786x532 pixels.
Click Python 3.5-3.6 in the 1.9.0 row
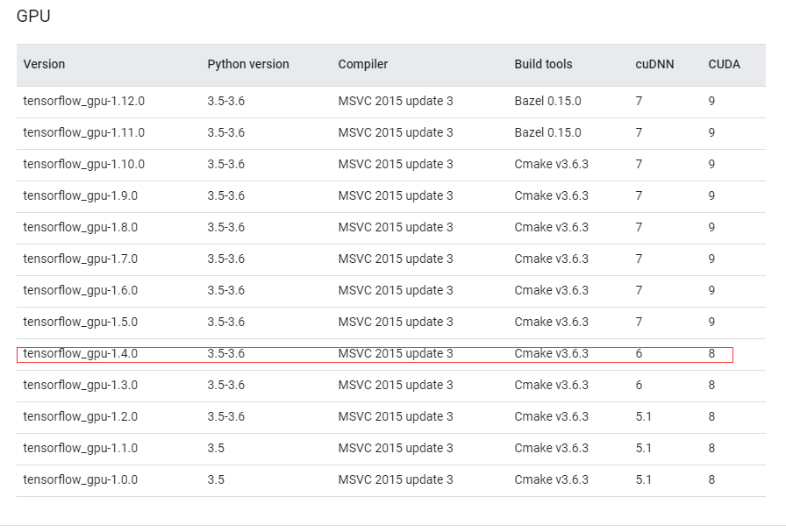click(226, 195)
